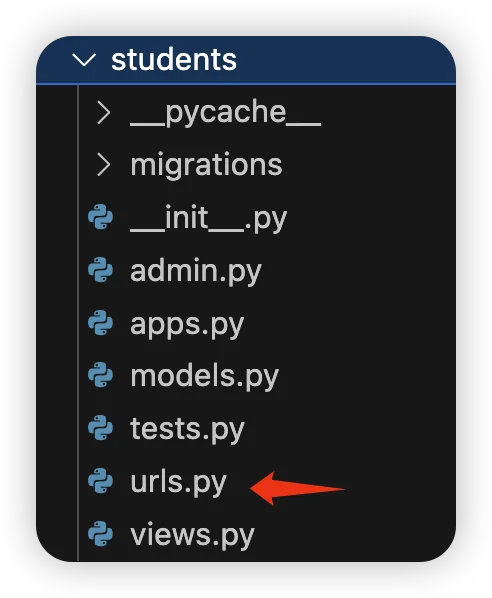
Task: Open the urls.py file
Action: [x=178, y=483]
